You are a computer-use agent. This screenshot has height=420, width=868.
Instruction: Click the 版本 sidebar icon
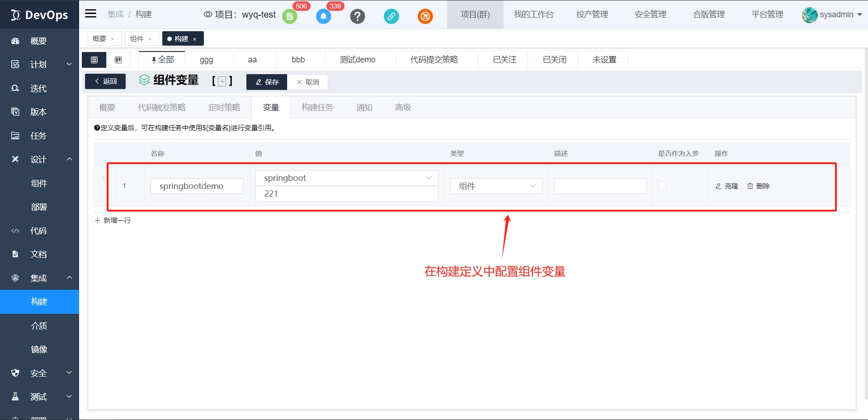click(15, 112)
